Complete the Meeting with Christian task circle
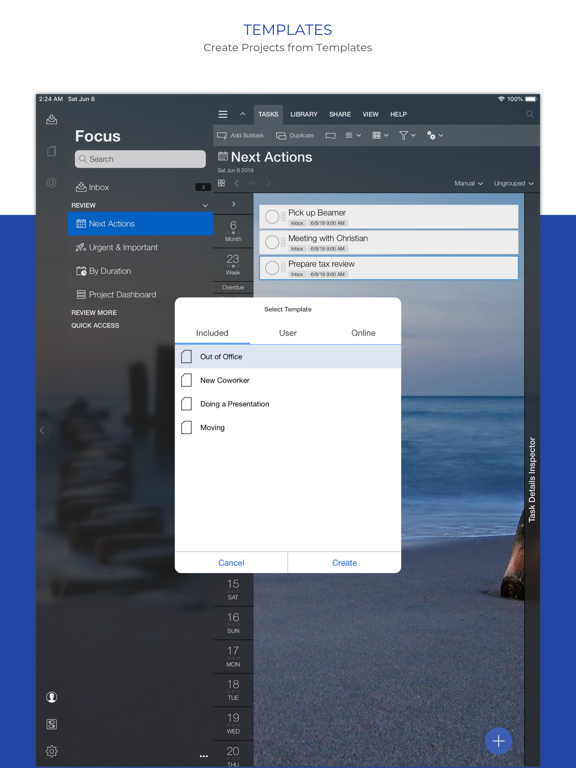 pyautogui.click(x=272, y=242)
